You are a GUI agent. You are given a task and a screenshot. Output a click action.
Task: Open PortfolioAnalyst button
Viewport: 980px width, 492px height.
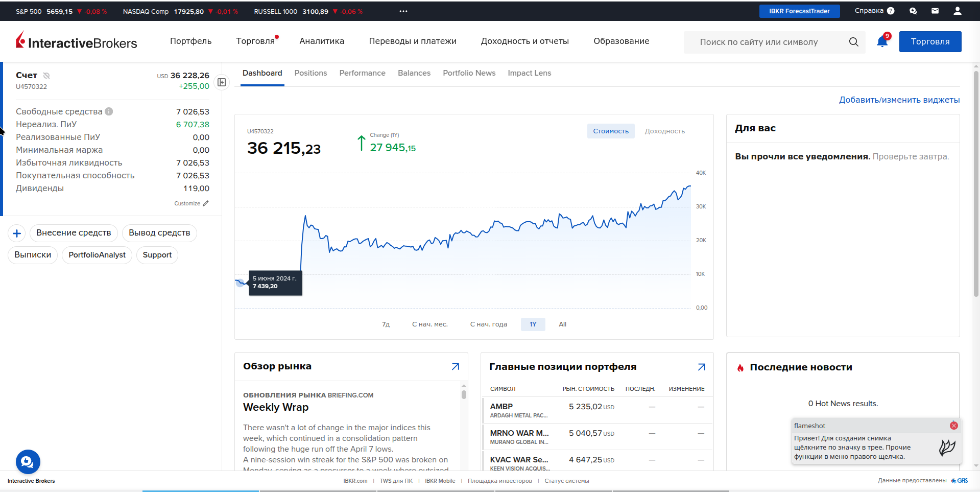97,255
